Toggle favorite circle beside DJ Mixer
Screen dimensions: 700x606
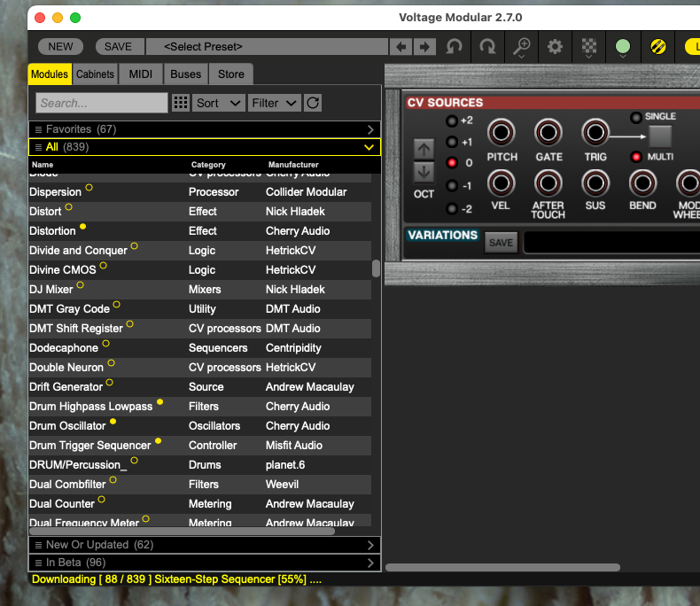[80, 284]
